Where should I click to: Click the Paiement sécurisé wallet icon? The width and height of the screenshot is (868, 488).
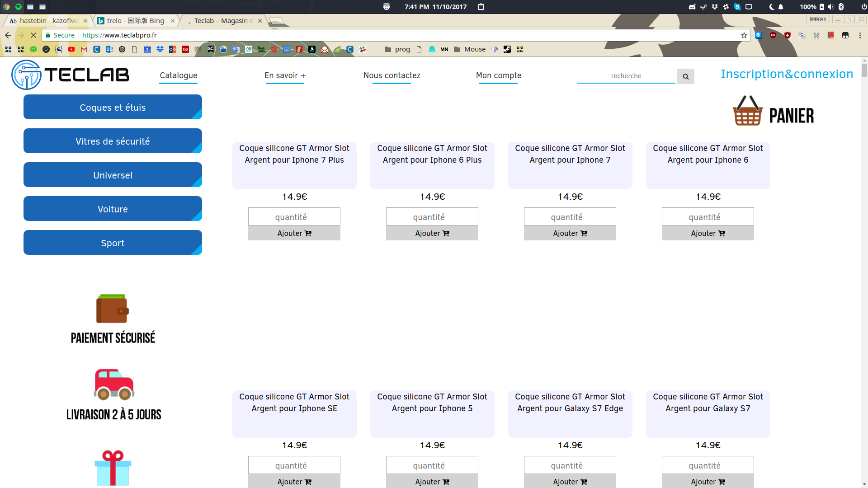click(113, 309)
